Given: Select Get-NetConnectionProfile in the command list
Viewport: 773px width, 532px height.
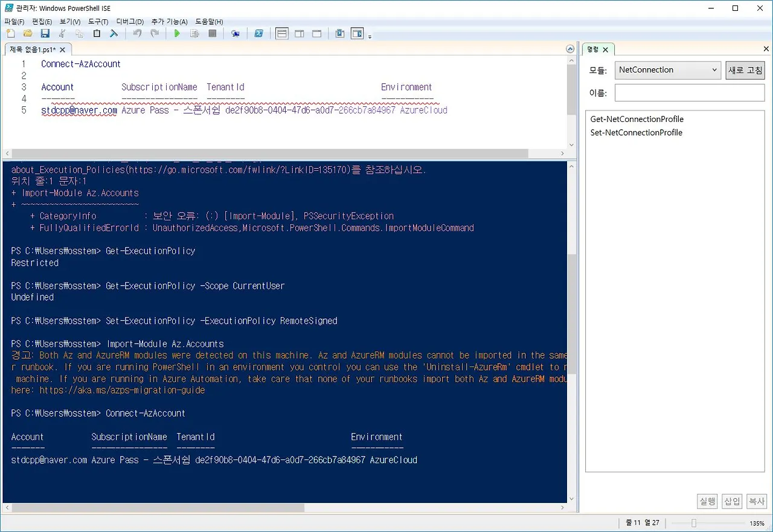Looking at the screenshot, I should pyautogui.click(x=637, y=120).
